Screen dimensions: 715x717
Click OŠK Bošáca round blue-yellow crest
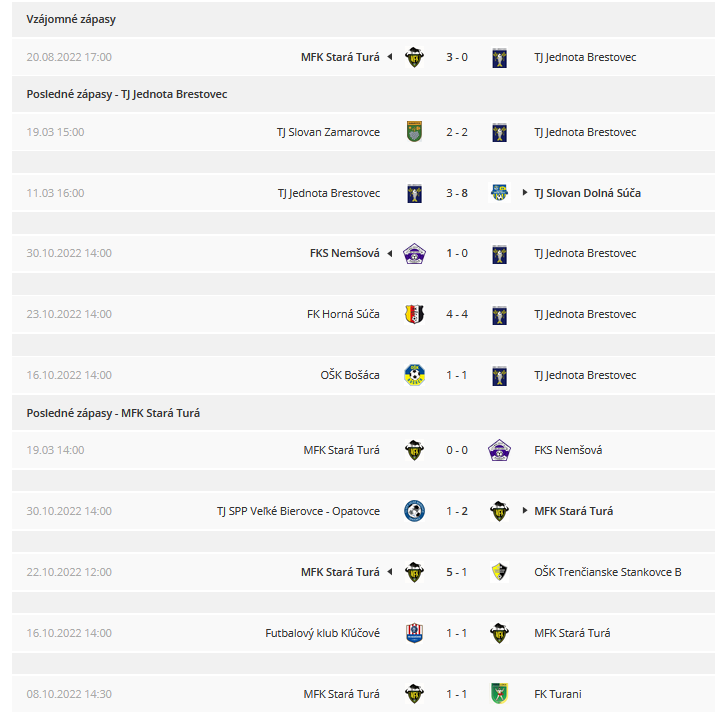(x=414, y=375)
